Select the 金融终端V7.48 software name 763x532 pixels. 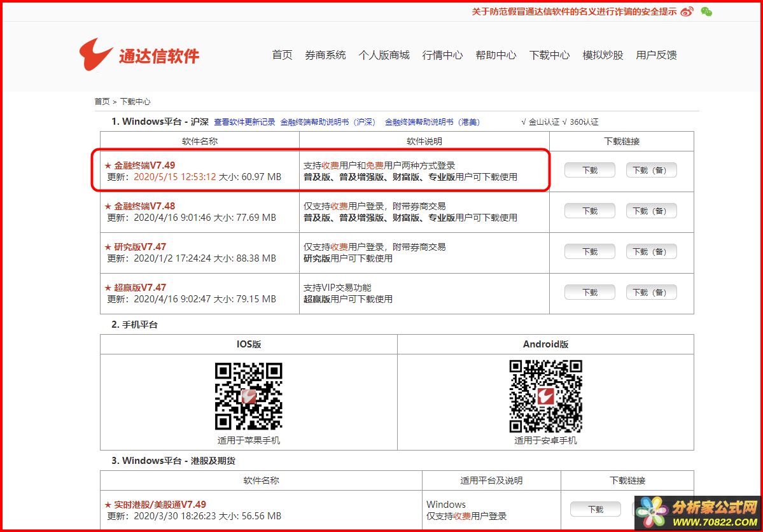144,206
